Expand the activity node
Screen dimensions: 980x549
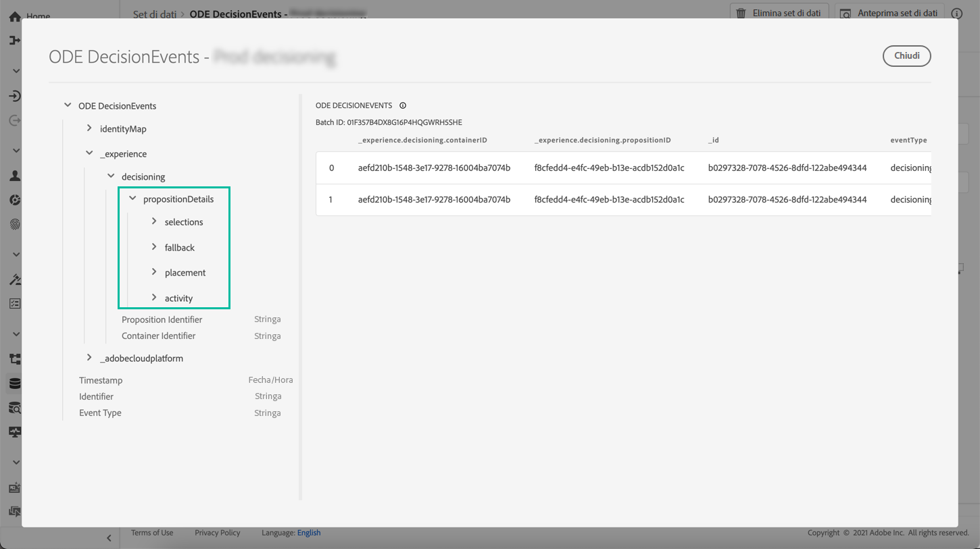154,298
